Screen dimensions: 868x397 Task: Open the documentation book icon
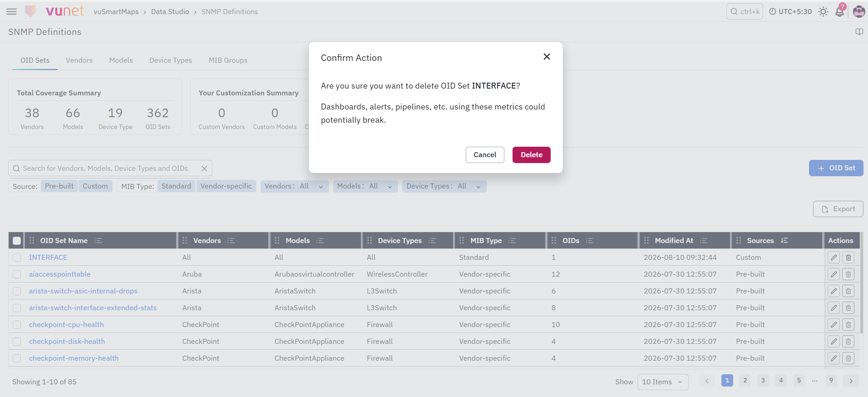click(x=859, y=32)
